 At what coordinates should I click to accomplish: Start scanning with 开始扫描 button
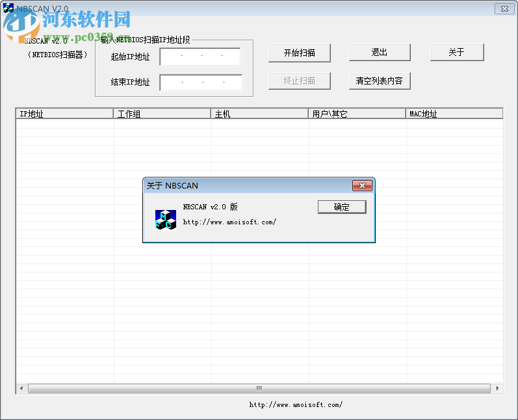tap(300, 53)
